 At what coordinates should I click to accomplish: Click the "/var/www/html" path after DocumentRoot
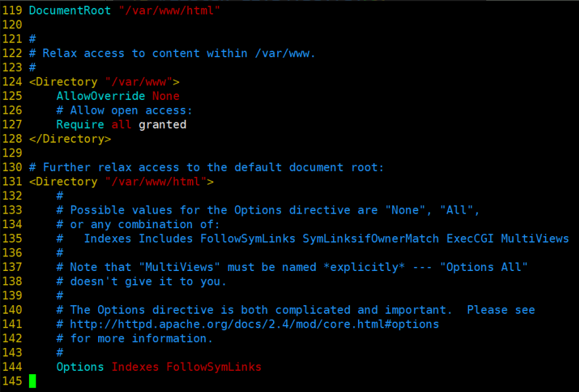[x=170, y=11]
